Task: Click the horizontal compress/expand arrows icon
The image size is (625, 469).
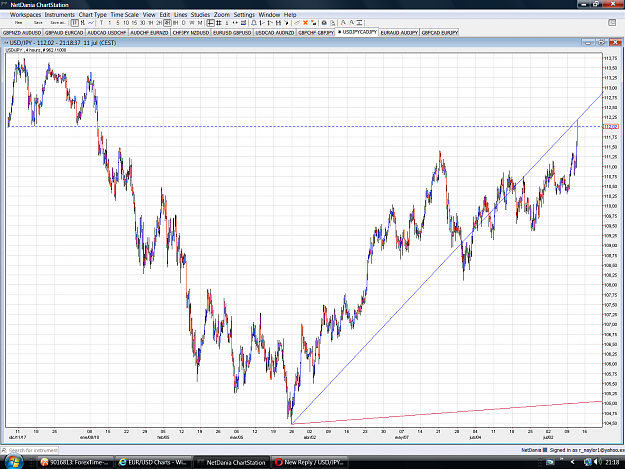Action: click(x=235, y=23)
